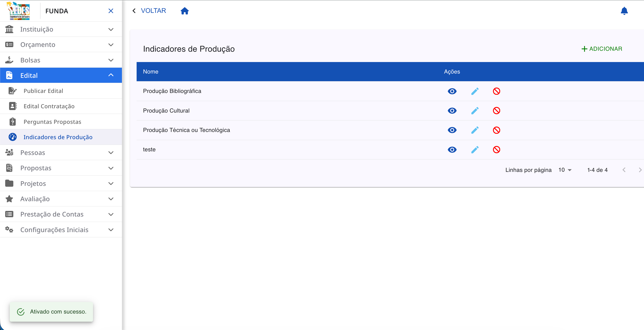This screenshot has width=644, height=330.
Task: Click the pencil icon for teste row
Action: click(x=475, y=150)
